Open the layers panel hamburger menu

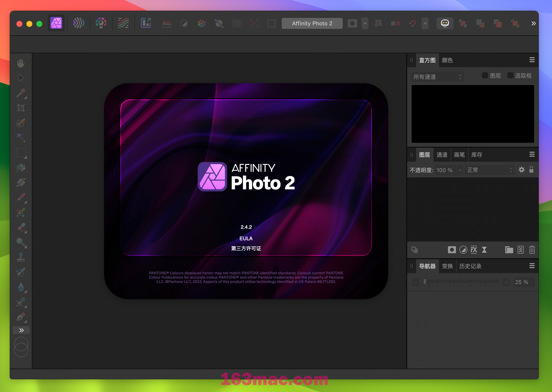pos(532,154)
